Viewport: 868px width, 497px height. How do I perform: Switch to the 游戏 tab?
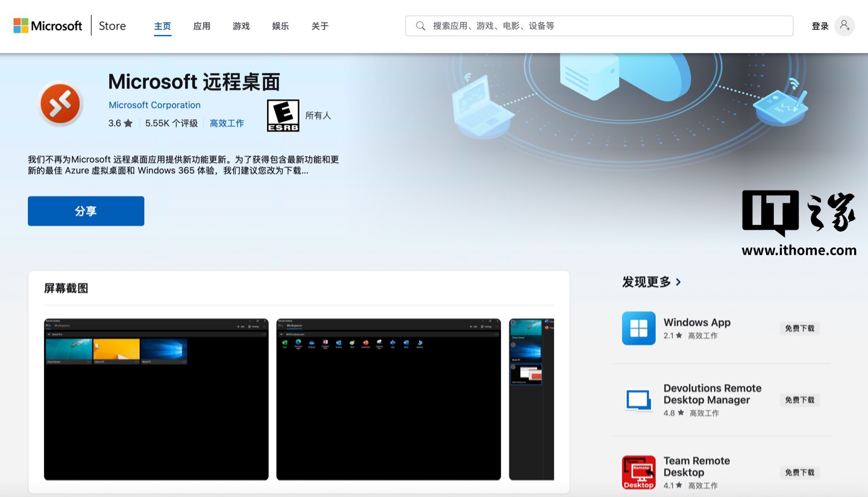(241, 26)
